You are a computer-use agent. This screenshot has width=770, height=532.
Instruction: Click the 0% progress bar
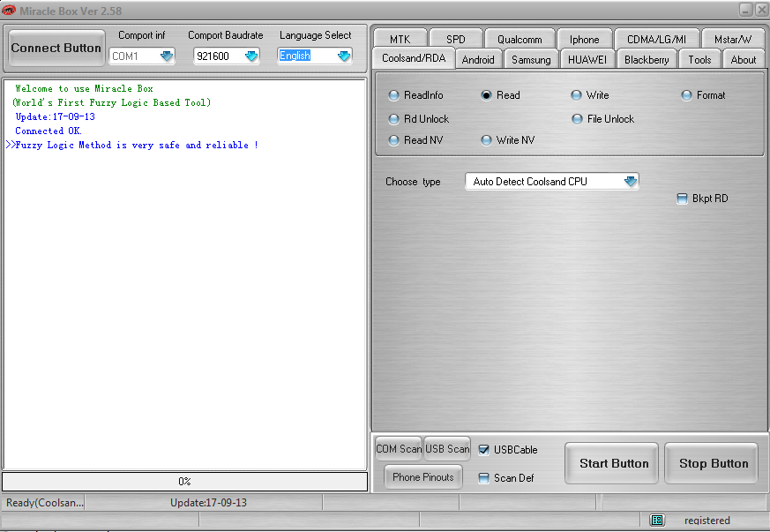click(x=184, y=482)
